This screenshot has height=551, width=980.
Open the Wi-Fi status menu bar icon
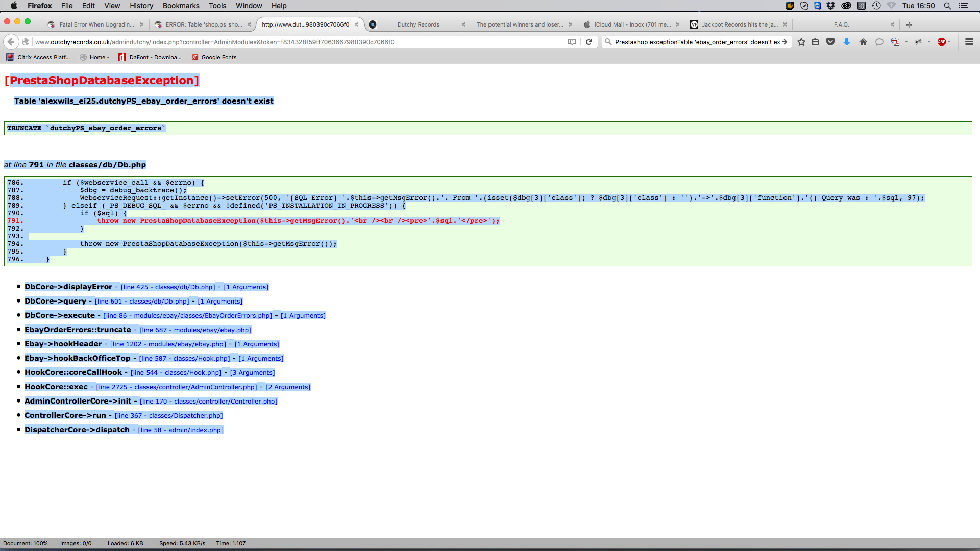tap(891, 6)
